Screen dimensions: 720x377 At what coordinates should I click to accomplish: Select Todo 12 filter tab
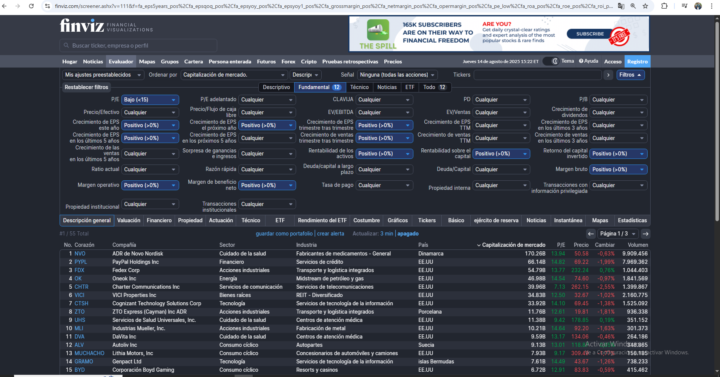pos(434,87)
